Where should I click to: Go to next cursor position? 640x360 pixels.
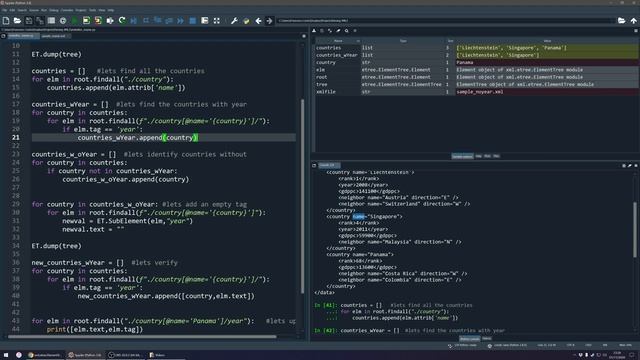coord(269,20)
